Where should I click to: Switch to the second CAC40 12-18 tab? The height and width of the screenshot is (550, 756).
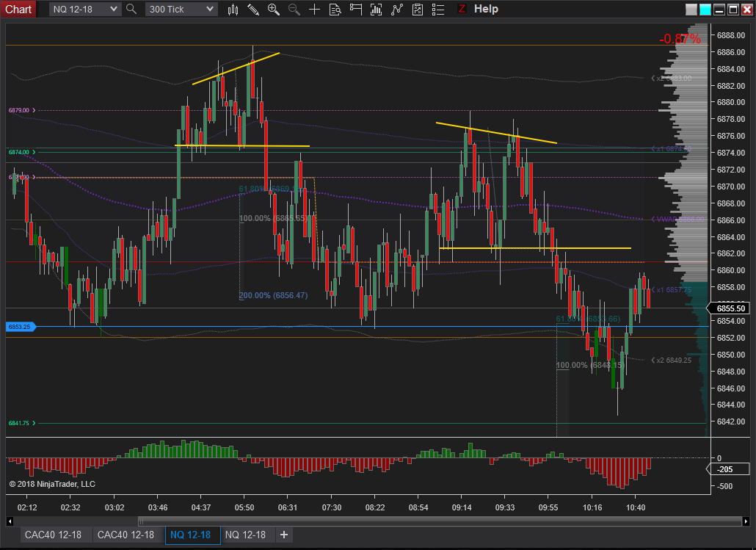pyautogui.click(x=126, y=535)
